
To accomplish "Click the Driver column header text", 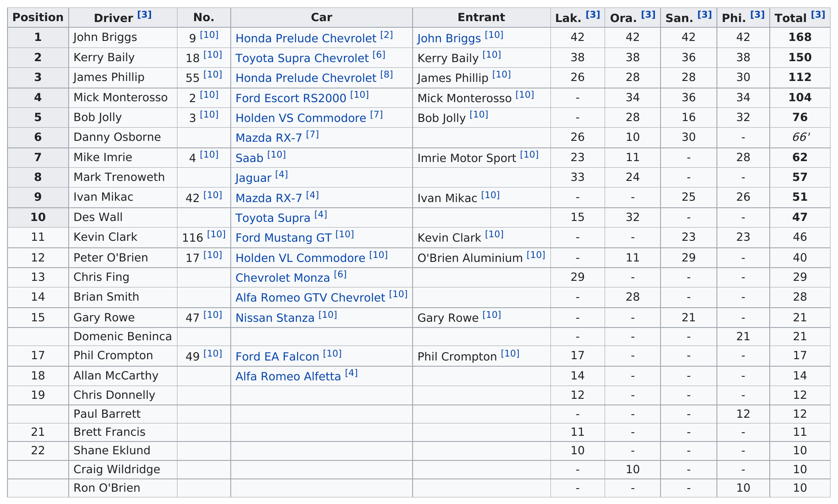I will [x=114, y=18].
